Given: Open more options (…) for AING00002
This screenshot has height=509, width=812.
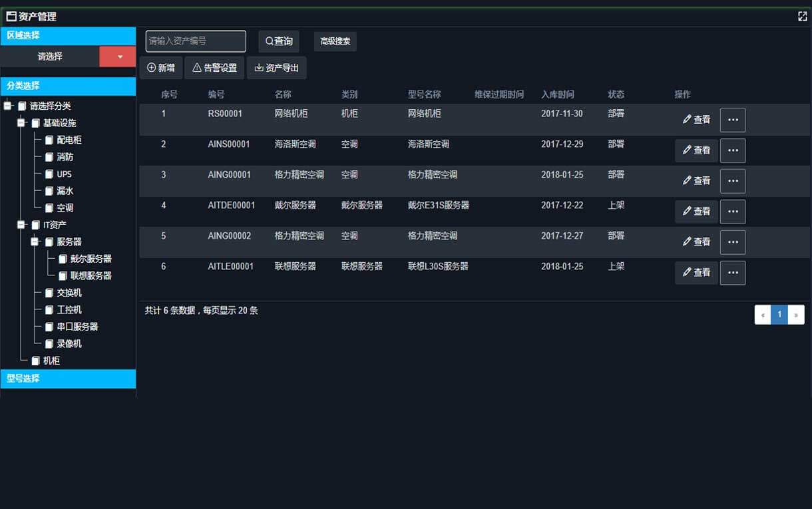Looking at the screenshot, I should coord(733,242).
